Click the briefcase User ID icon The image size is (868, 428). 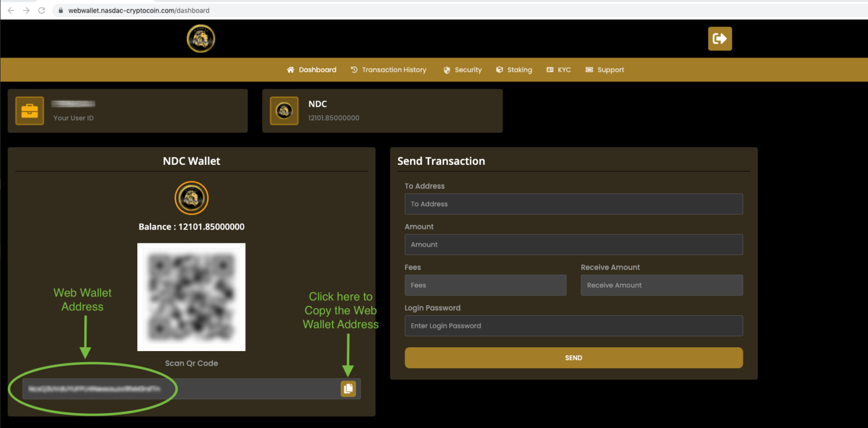click(29, 111)
